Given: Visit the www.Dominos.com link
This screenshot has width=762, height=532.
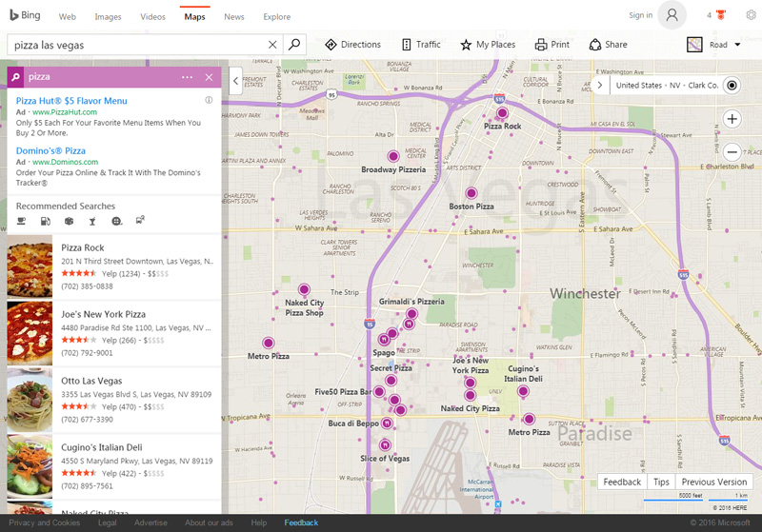Looking at the screenshot, I should [65, 162].
